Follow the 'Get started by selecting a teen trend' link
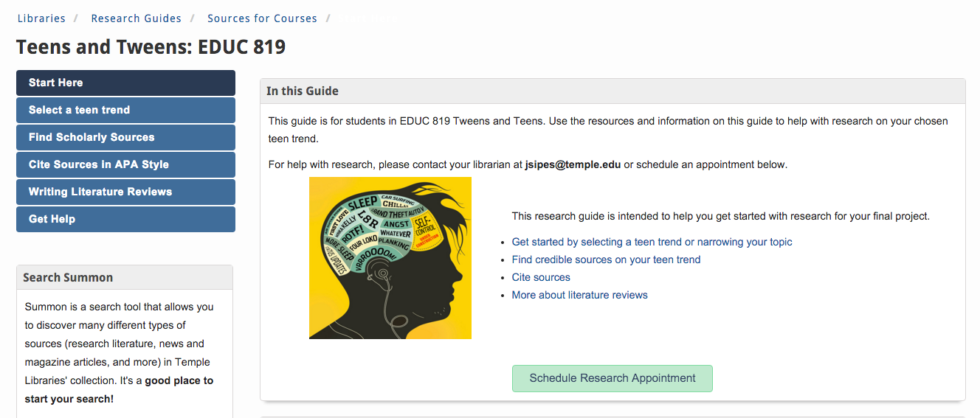 point(652,242)
